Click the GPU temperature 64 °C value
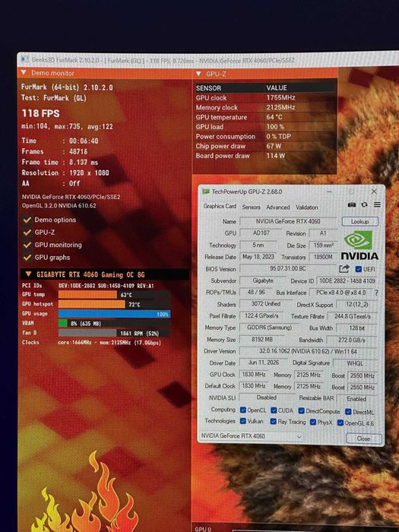Viewport: 399px width, 532px height. (274, 117)
